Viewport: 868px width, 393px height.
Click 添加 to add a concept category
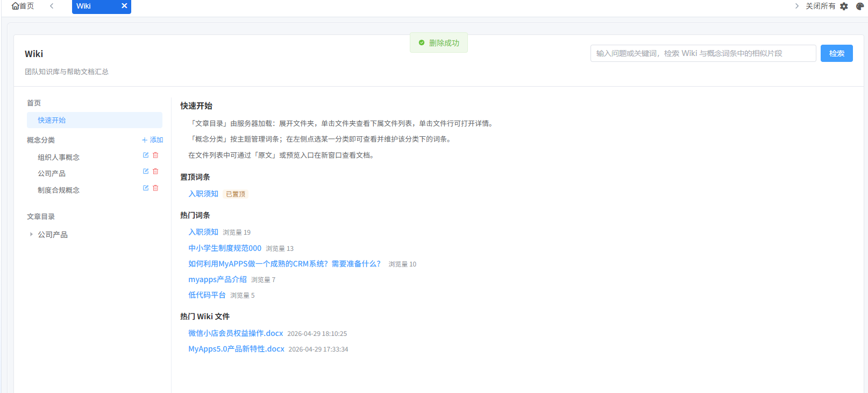(x=152, y=140)
